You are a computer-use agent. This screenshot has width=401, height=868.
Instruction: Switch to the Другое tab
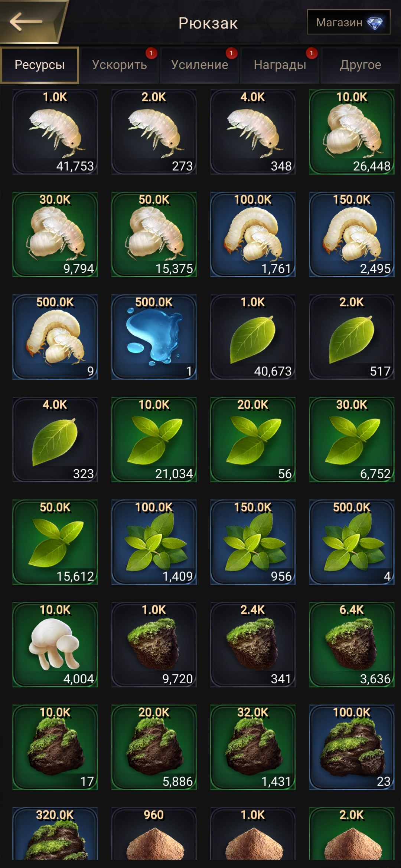click(360, 65)
